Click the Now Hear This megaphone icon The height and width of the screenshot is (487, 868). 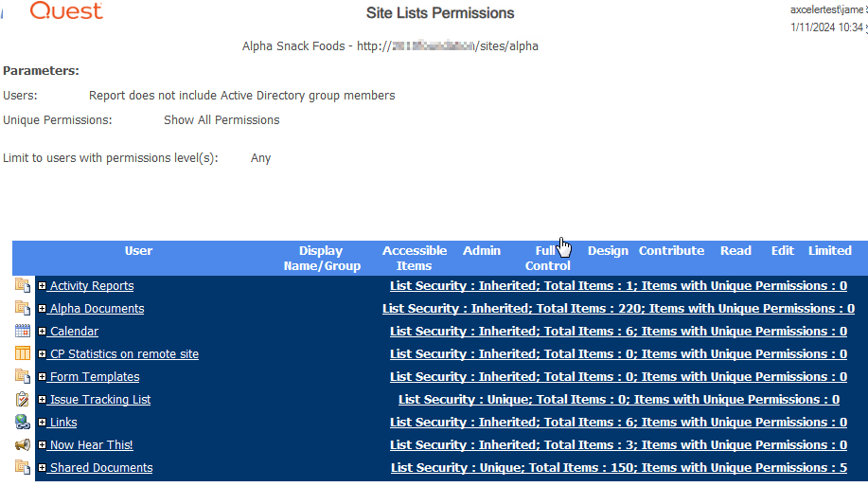pos(23,444)
